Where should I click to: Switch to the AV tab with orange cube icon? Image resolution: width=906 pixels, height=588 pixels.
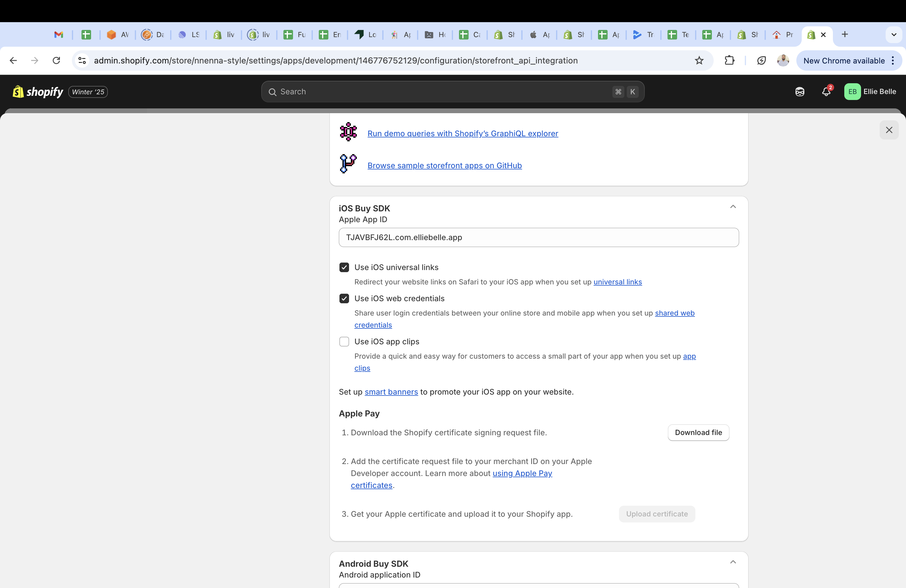[x=118, y=35]
